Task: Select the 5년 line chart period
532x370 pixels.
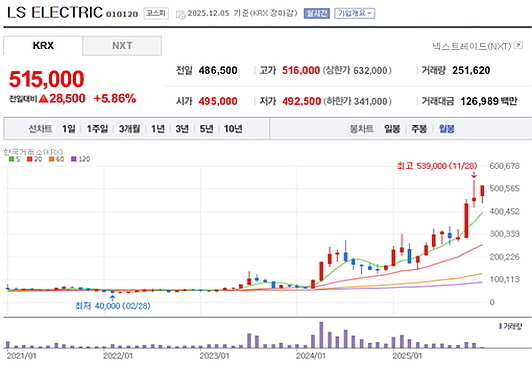Action: [207, 129]
